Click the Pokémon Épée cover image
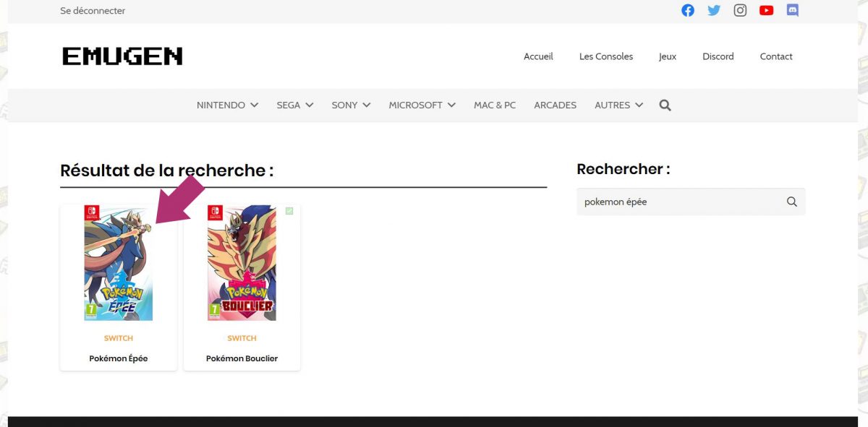Image resolution: width=868 pixels, height=427 pixels. pos(119,263)
